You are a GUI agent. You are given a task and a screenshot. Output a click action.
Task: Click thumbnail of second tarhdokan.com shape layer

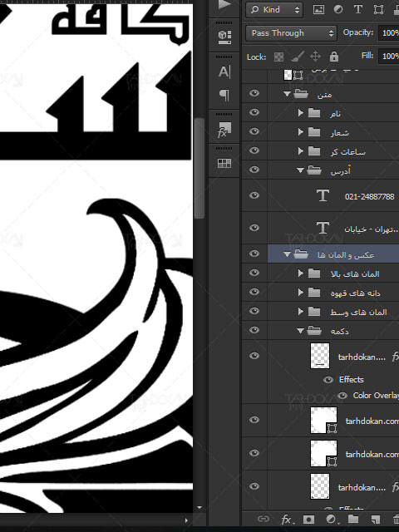pos(323,454)
